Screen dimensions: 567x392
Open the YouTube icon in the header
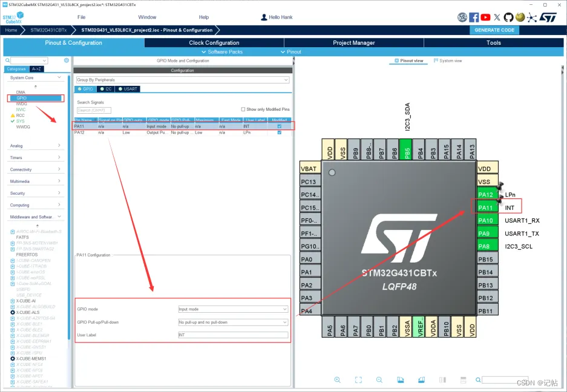(486, 18)
